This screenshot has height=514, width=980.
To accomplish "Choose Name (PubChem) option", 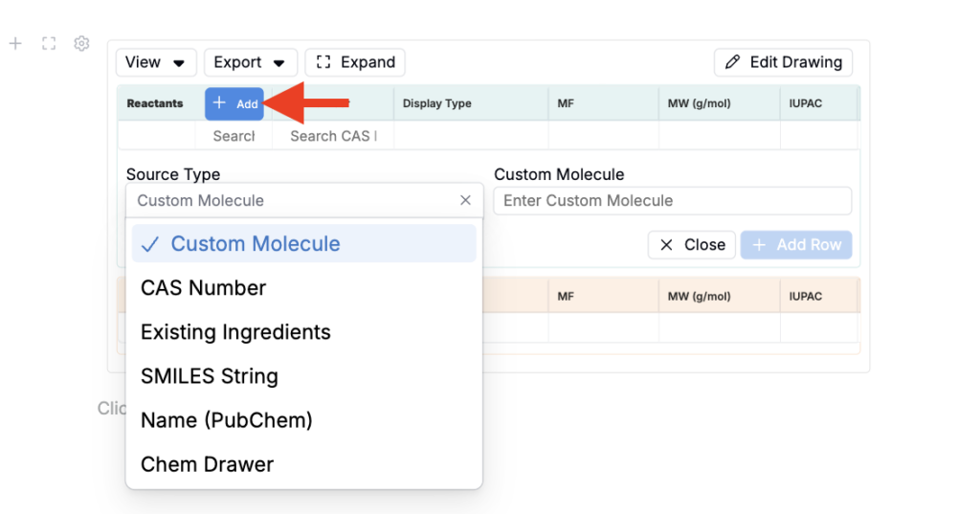I will pyautogui.click(x=304, y=420).
